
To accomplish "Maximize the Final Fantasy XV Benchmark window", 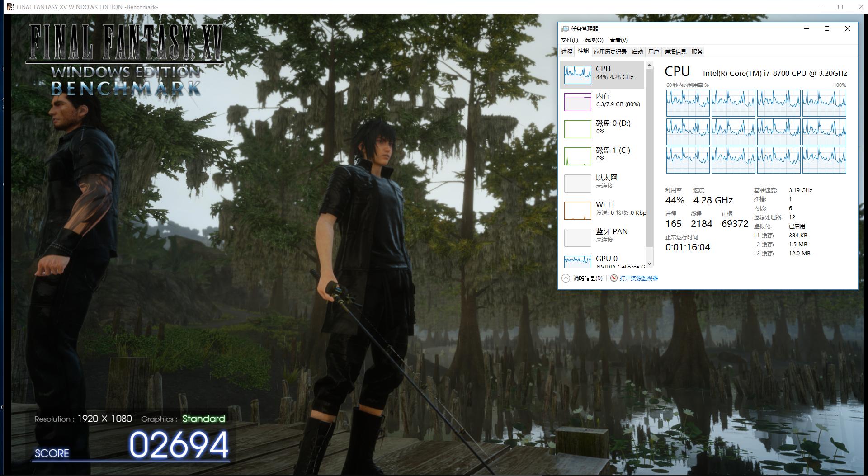I will 840,7.
